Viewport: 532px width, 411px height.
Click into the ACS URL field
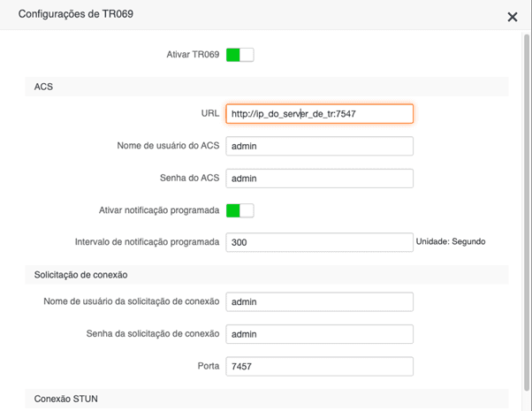click(319, 114)
